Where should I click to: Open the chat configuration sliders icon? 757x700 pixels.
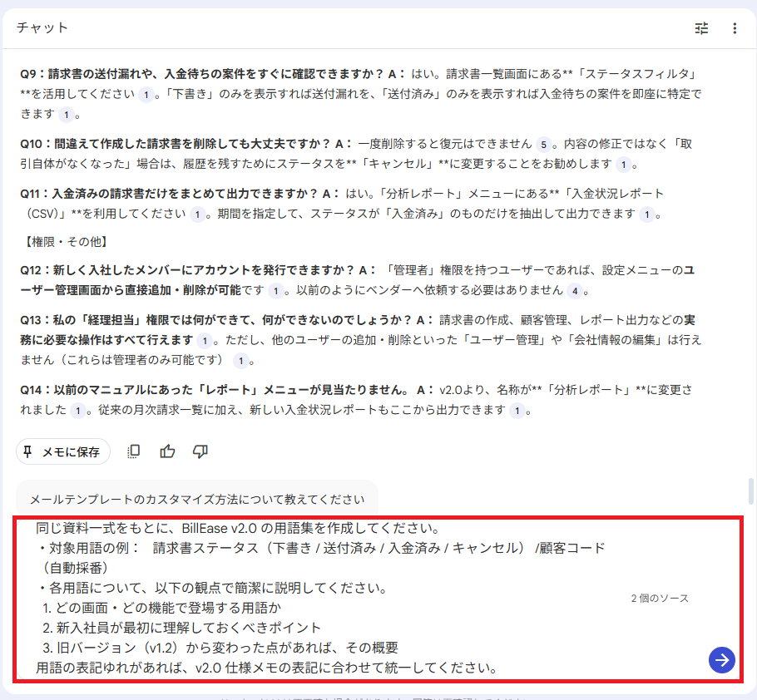click(701, 28)
